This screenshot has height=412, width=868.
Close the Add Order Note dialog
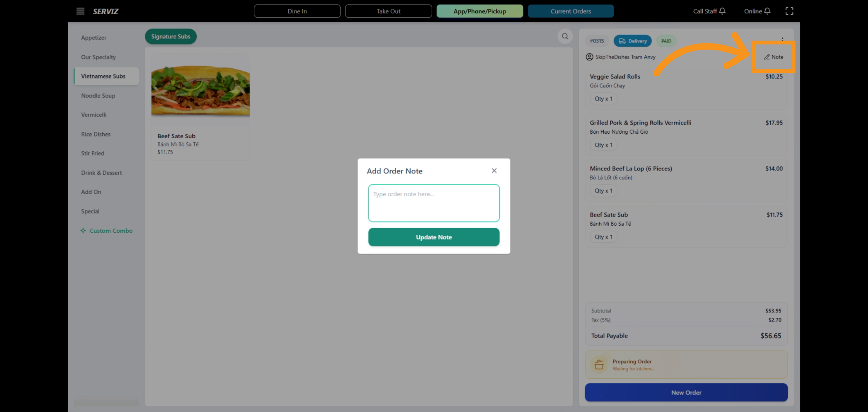tap(494, 171)
